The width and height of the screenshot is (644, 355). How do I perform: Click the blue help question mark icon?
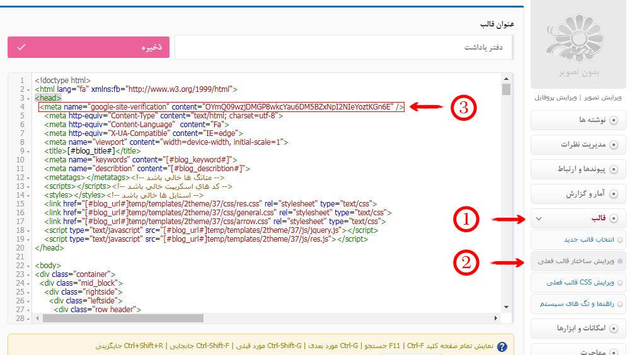pos(502,347)
